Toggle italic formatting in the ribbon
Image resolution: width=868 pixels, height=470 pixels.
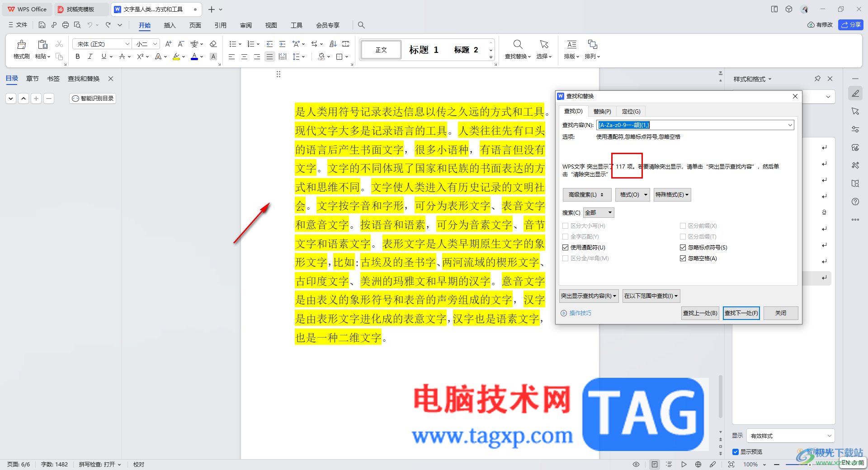(90, 56)
